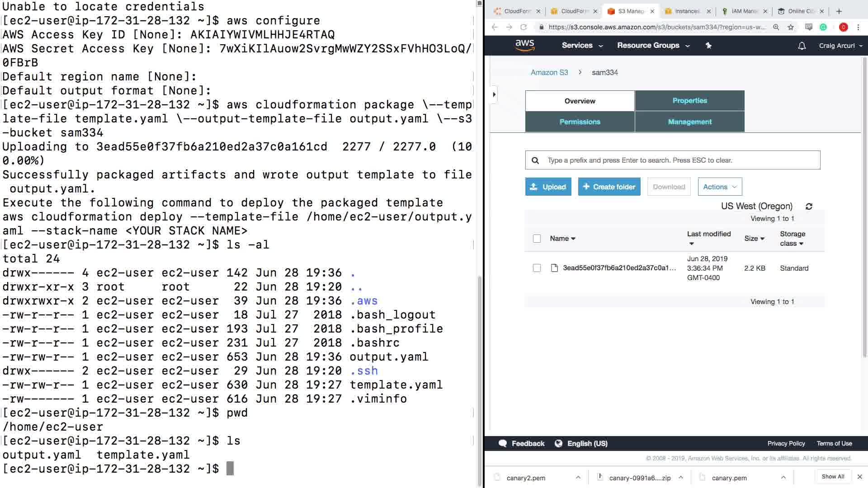This screenshot has height=488, width=868.
Task: Click the browser back arrow
Action: [x=495, y=27]
